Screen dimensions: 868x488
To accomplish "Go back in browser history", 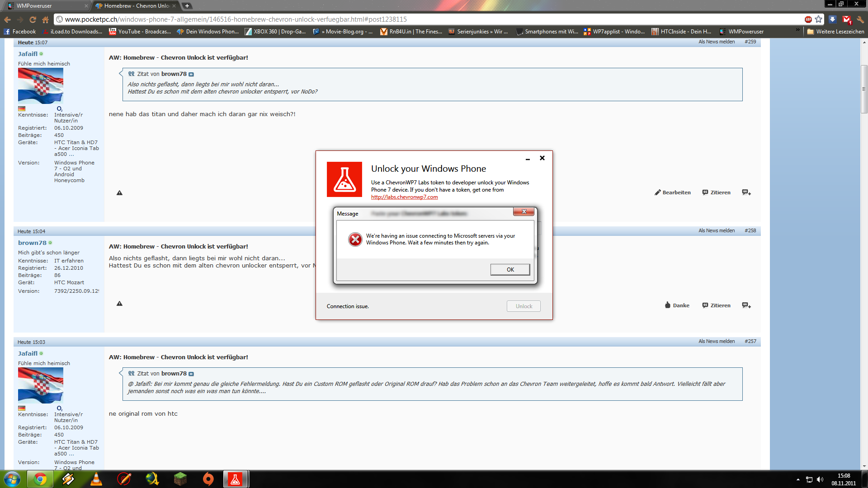I will [8, 19].
